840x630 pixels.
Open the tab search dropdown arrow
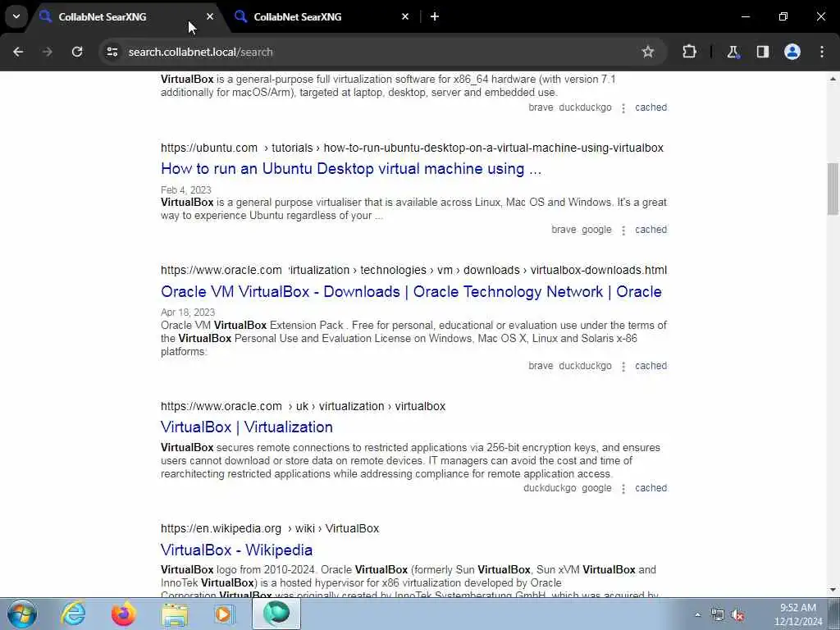click(x=16, y=16)
